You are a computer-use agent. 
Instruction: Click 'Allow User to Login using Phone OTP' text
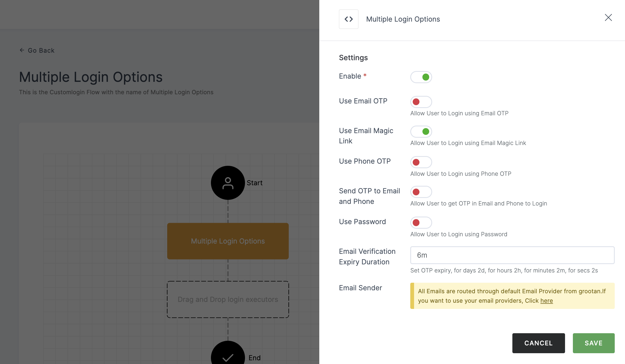461,174
